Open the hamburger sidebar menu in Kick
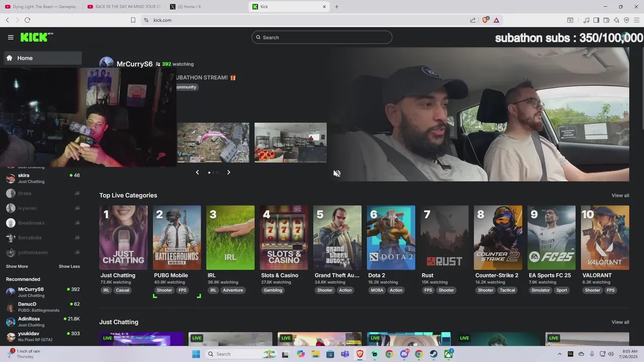This screenshot has height=362, width=644. [11, 37]
